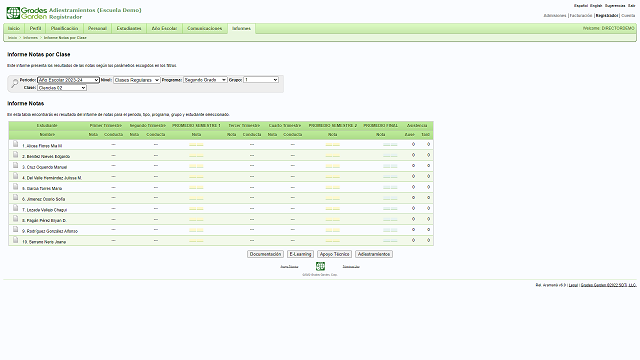This screenshot has width=640, height=360.
Task: Click the Asistencia column header
Action: click(417, 125)
